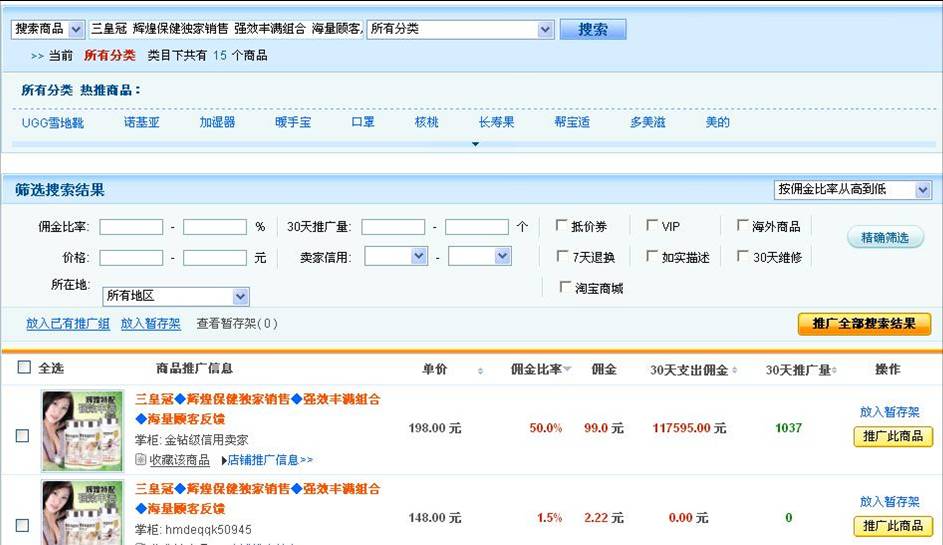Open product title in hmdeqqk50945 row

[x=257, y=499]
